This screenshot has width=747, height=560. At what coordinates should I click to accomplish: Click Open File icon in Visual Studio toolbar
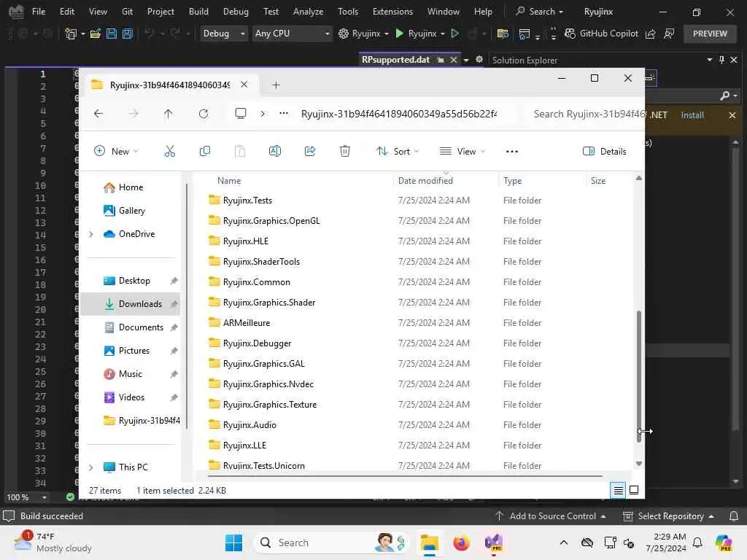[96, 34]
